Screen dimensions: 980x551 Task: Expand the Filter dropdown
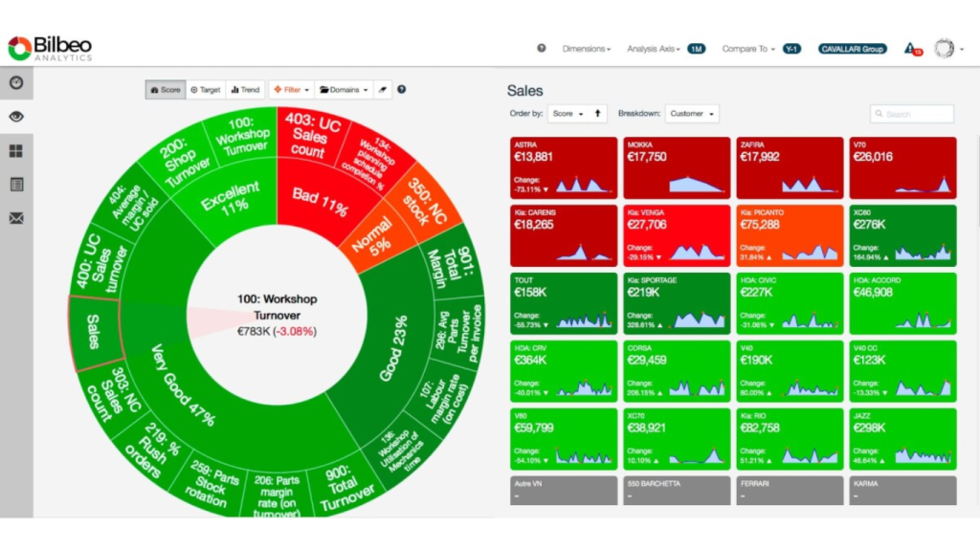[x=291, y=90]
